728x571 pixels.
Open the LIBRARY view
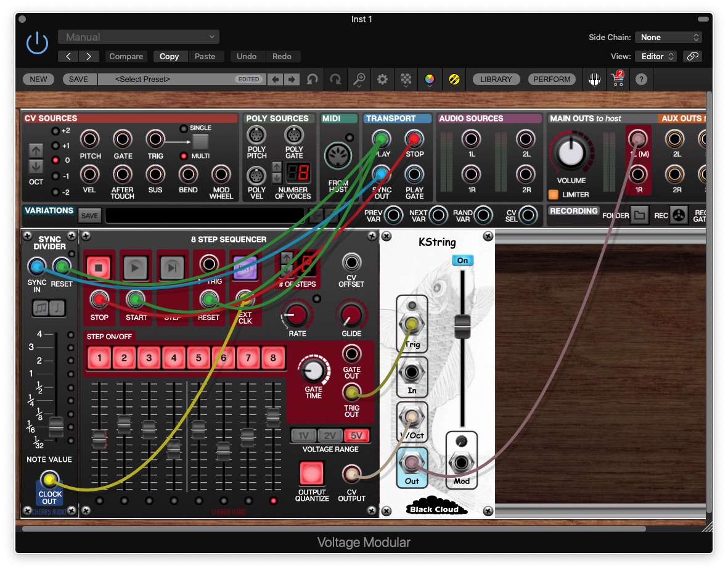pos(496,80)
